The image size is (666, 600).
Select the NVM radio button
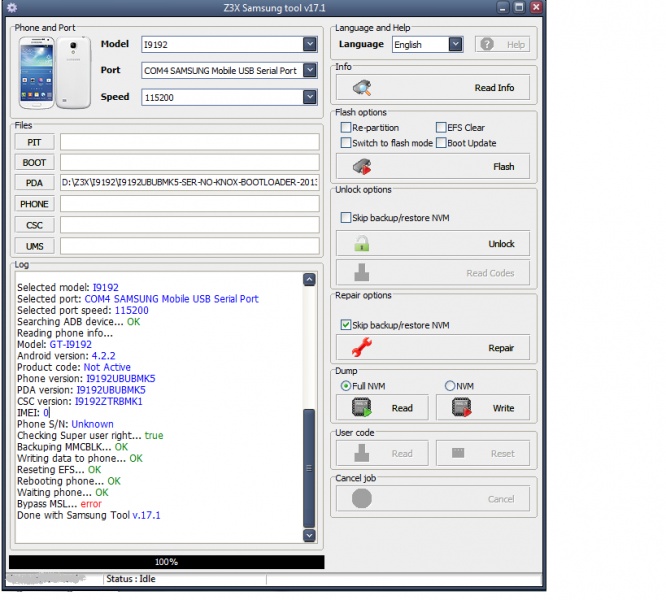click(x=450, y=386)
